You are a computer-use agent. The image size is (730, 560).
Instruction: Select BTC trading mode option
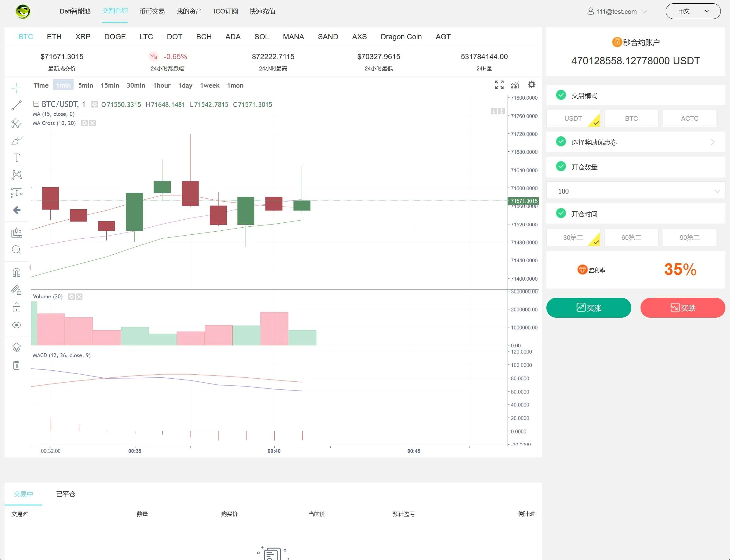pos(631,118)
